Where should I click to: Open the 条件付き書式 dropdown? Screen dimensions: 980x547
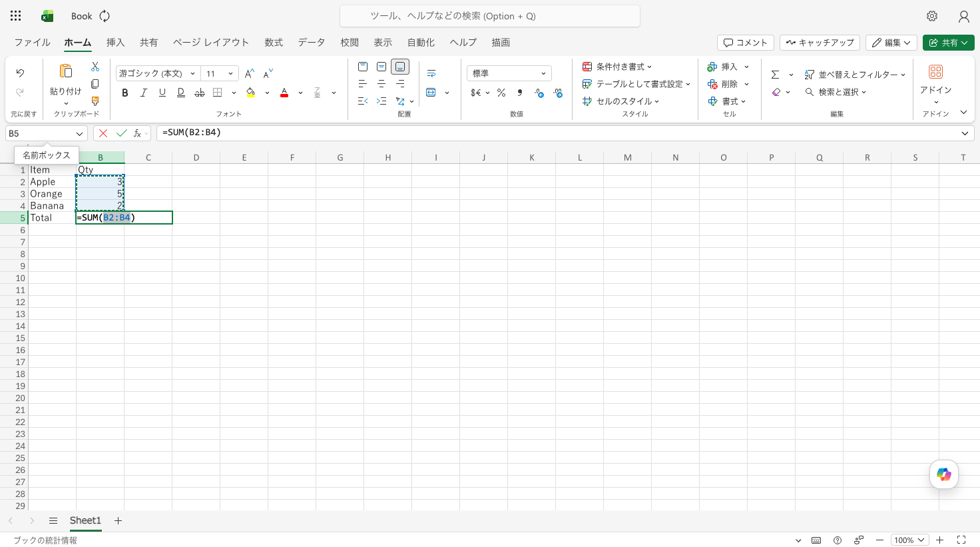(617, 67)
